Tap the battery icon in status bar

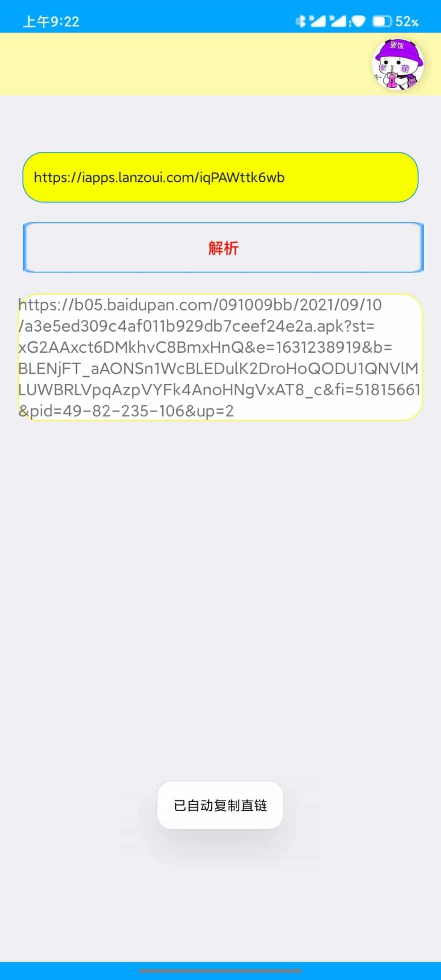382,21
